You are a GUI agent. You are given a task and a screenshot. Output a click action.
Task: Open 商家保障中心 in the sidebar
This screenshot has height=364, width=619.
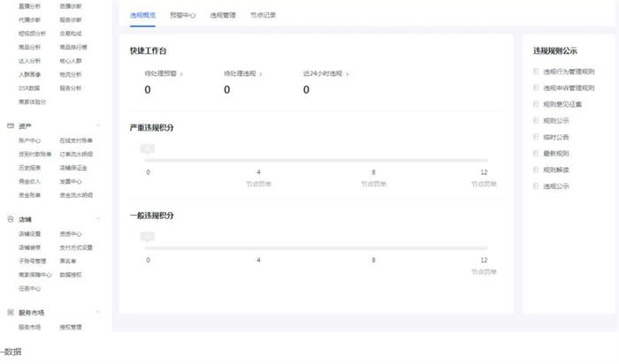[35, 275]
